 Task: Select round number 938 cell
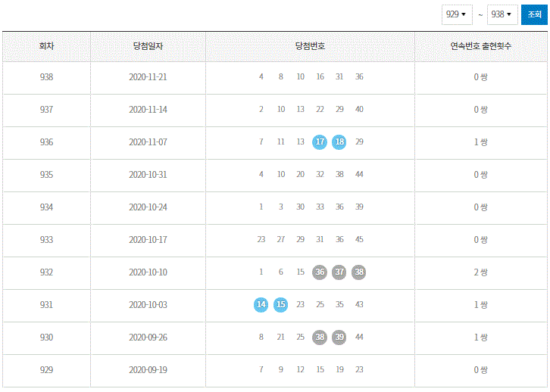[46, 77]
